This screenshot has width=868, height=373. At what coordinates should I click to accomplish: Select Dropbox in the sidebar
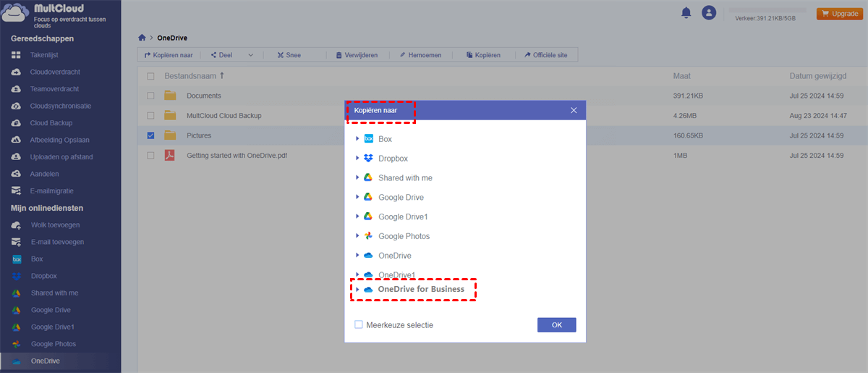click(x=43, y=276)
